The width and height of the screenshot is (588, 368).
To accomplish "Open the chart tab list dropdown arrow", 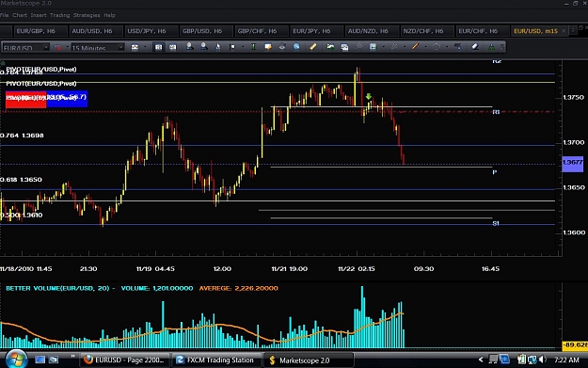I will tap(573, 31).
